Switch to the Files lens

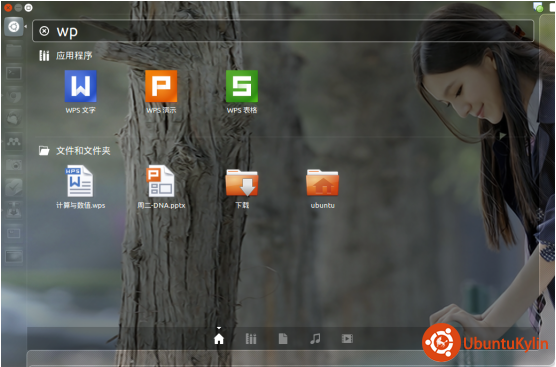point(283,339)
